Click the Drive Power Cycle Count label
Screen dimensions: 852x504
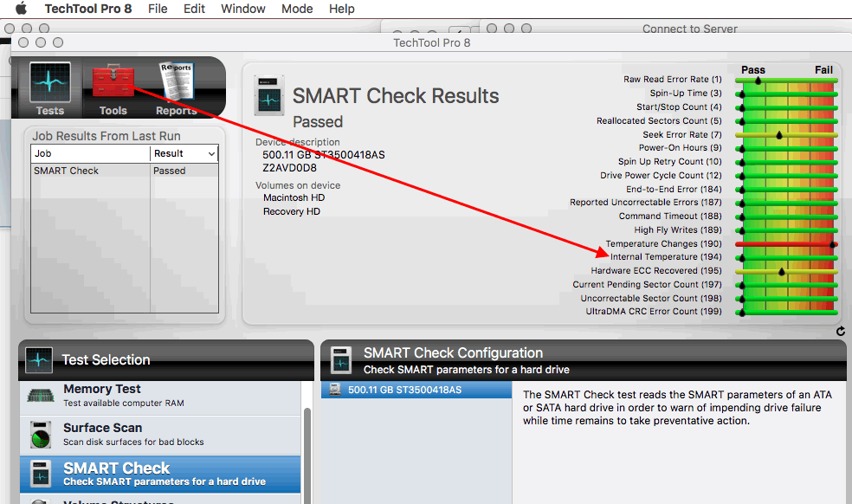661,175
